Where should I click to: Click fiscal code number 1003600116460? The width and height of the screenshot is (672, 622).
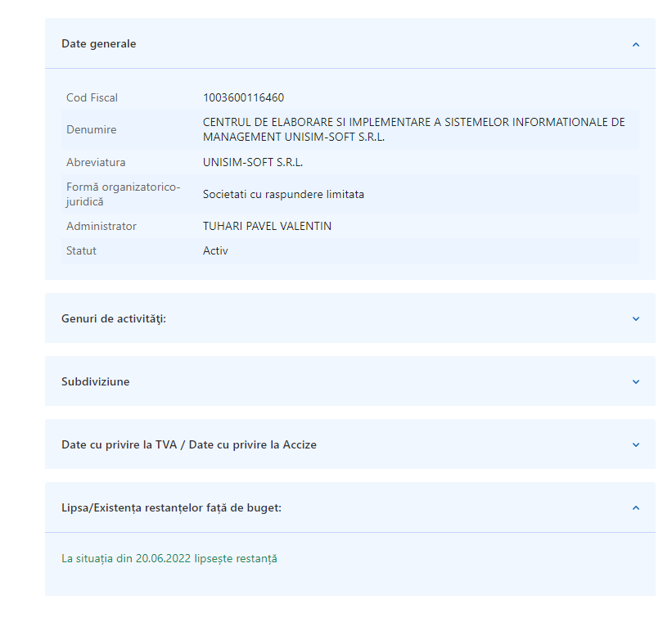[244, 98]
